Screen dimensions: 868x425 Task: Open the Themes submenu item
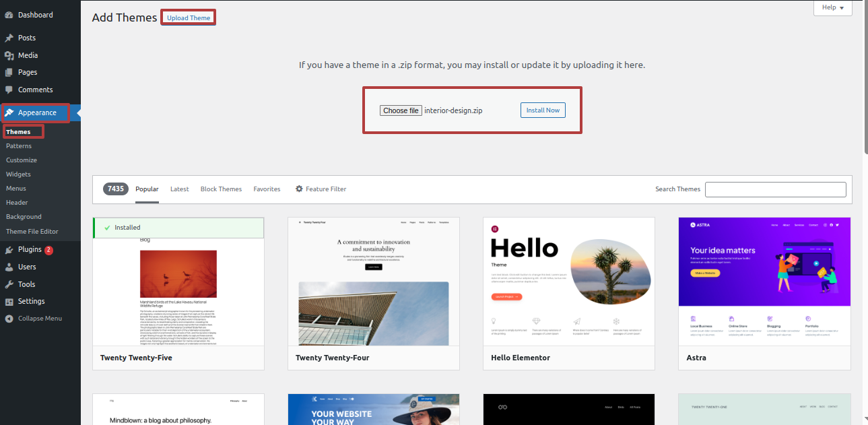point(19,132)
